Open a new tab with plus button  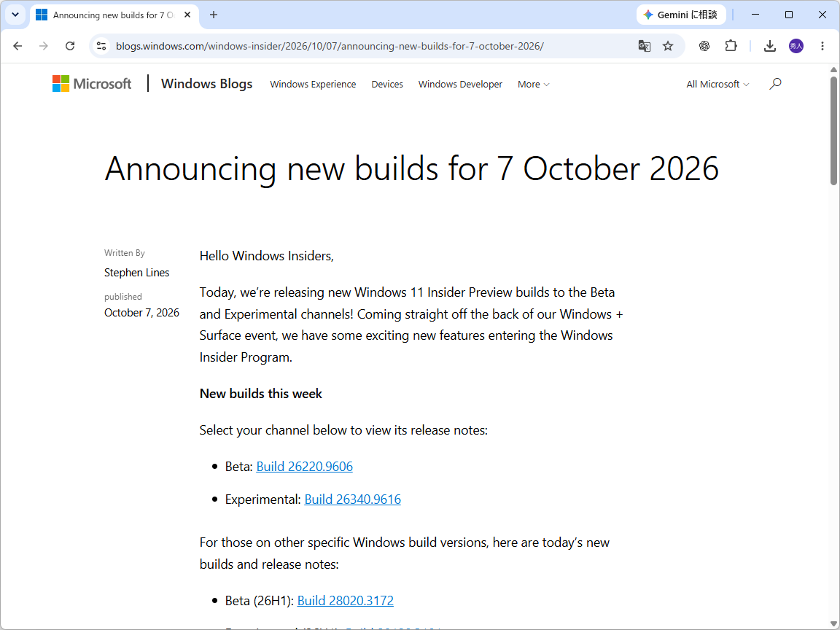(213, 15)
